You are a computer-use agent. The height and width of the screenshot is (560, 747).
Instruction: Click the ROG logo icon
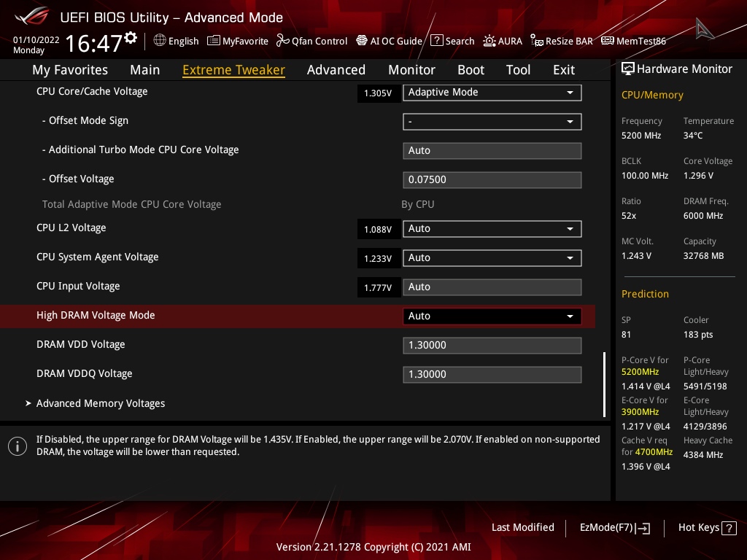[x=32, y=17]
